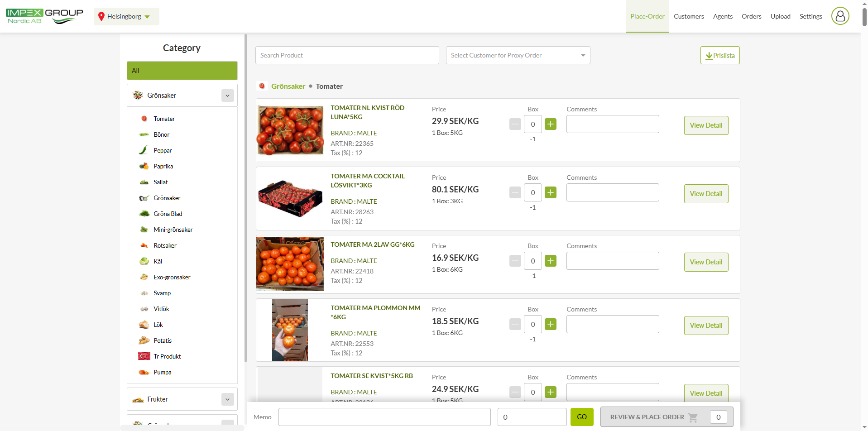
Task: Open the Helsingborg location dropdown
Action: click(126, 16)
